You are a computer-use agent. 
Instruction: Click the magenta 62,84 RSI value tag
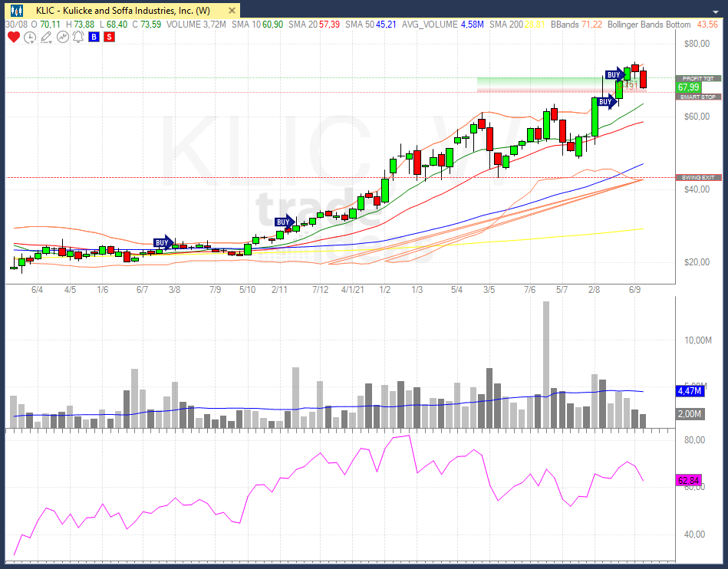688,480
